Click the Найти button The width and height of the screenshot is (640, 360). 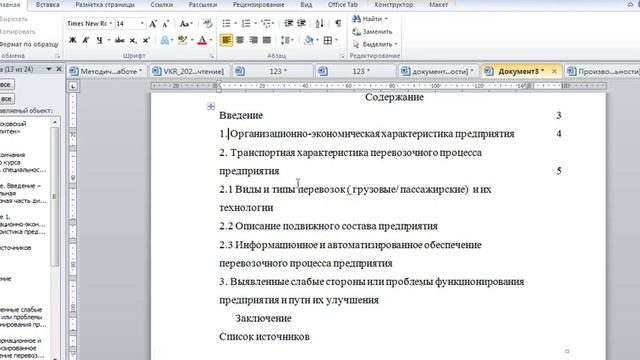pyautogui.click(x=370, y=19)
